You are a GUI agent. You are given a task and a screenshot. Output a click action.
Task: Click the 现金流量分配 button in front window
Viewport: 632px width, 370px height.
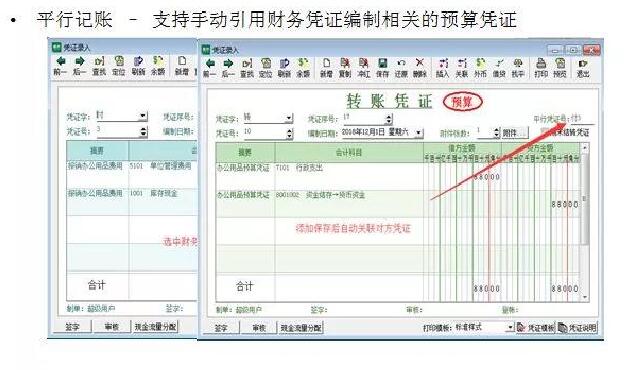pyautogui.click(x=301, y=328)
